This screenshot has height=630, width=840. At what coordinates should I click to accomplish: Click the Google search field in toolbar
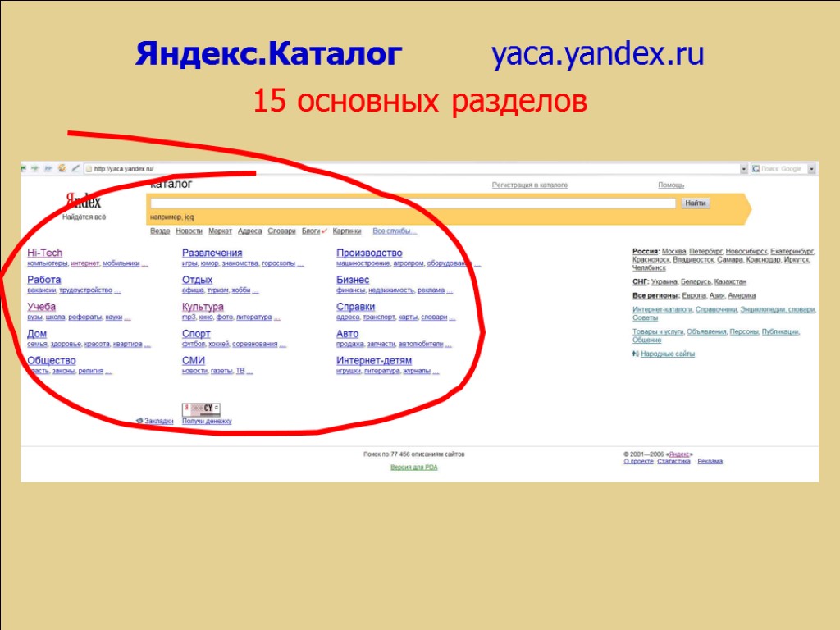pyautogui.click(x=783, y=169)
